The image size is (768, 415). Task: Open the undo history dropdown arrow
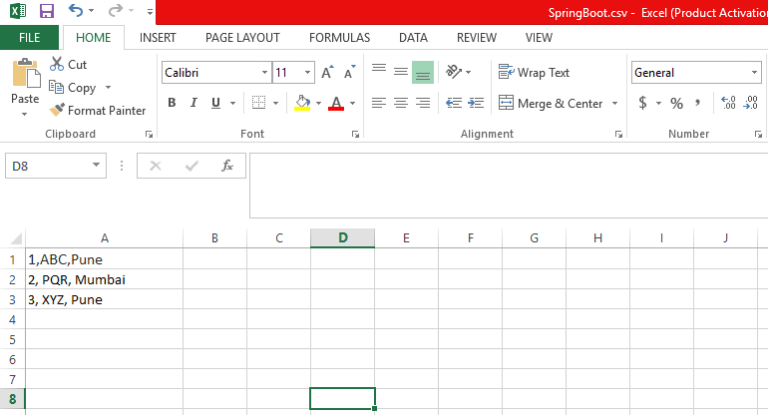click(91, 11)
